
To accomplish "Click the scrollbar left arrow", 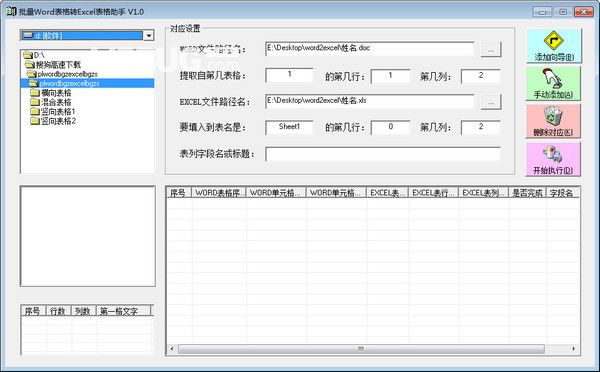I will point(172,349).
